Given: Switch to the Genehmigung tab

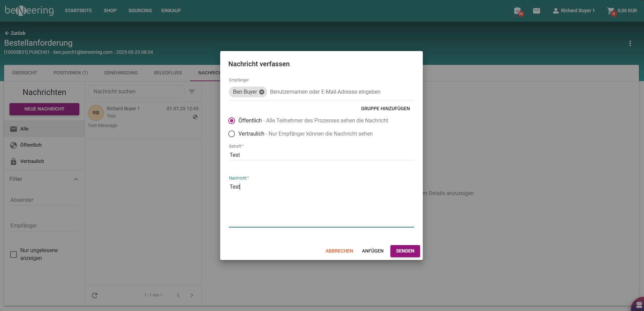Looking at the screenshot, I should click(121, 73).
